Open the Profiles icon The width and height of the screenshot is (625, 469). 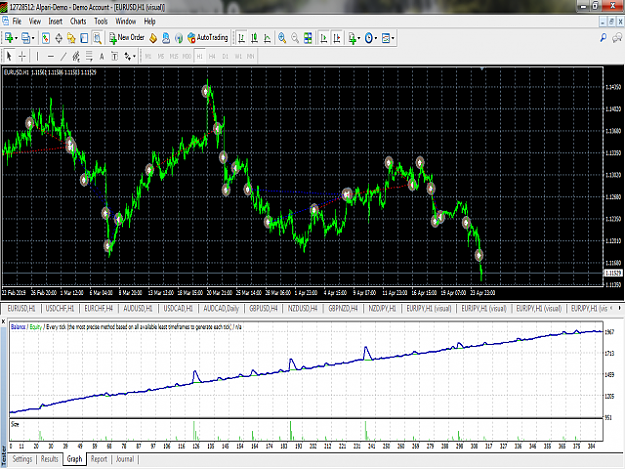click(x=26, y=38)
